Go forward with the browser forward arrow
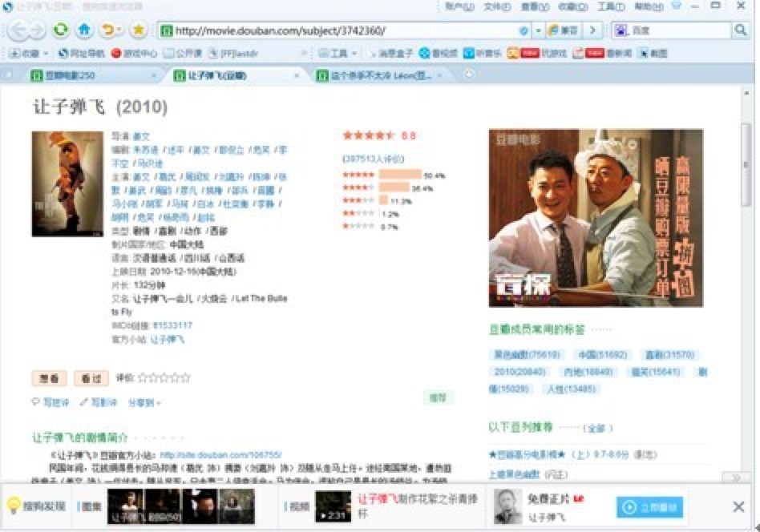This screenshot has height=532, width=760. [x=38, y=30]
